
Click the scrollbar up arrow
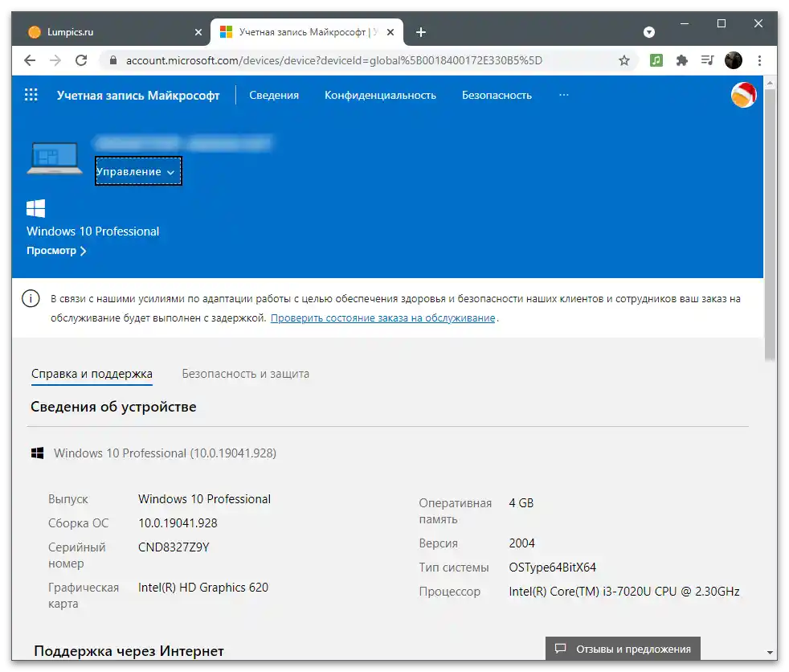[770, 83]
